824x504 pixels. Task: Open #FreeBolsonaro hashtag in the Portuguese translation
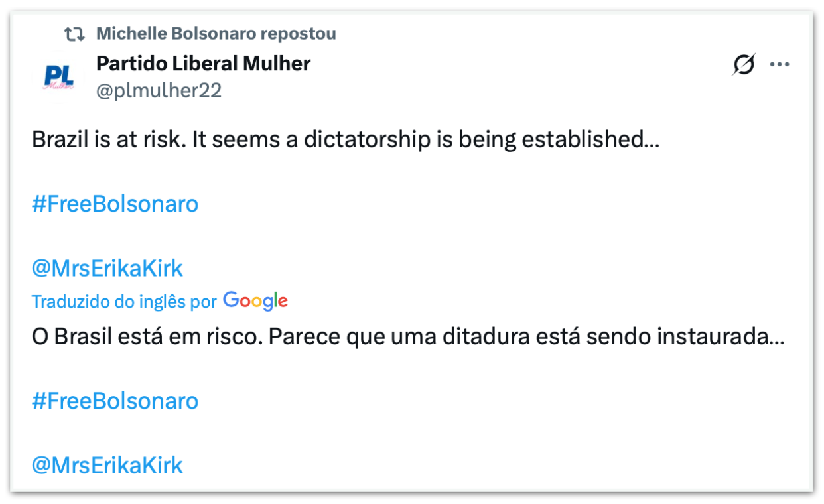(115, 401)
